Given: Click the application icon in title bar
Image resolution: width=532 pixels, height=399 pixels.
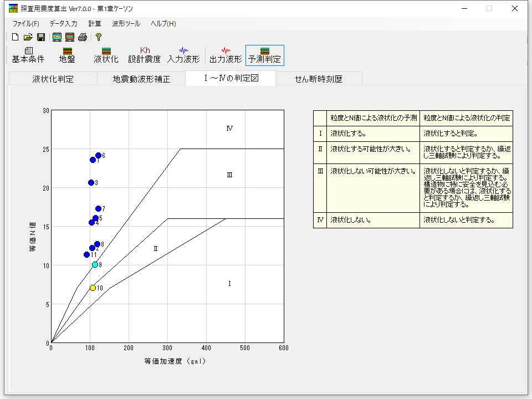Looking at the screenshot, I should coord(13,8).
